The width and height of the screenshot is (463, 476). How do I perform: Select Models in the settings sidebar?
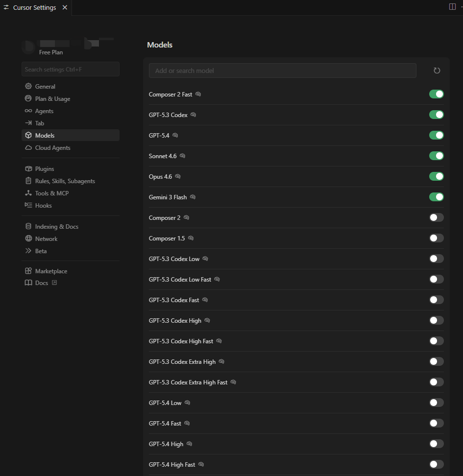(x=71, y=135)
